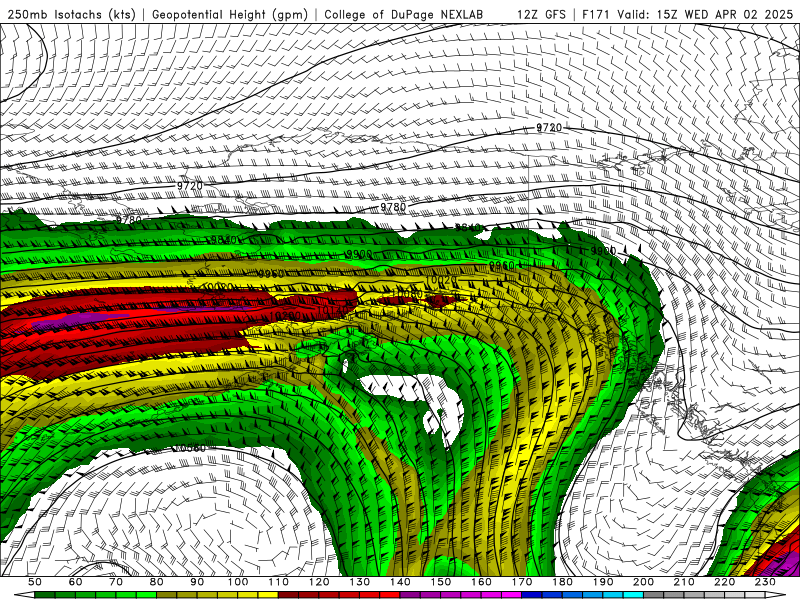This screenshot has width=800, height=600.
Task: Click the 10200 height contour label
Action: (x=285, y=316)
